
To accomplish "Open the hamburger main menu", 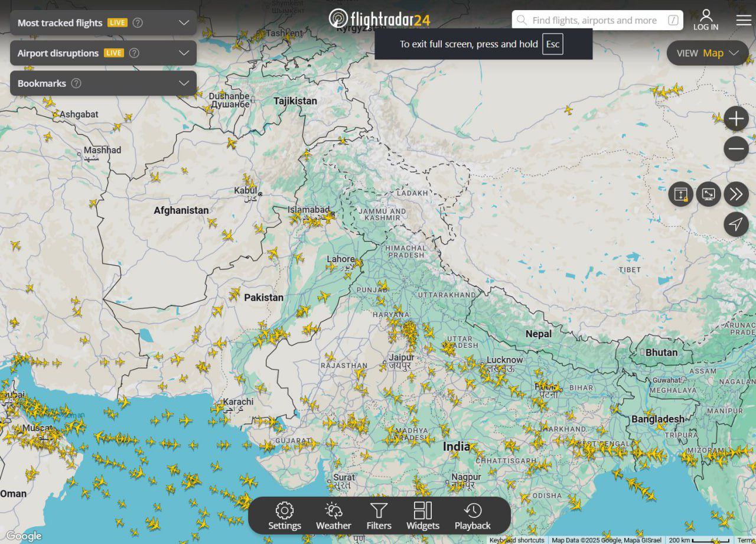I will pos(744,20).
